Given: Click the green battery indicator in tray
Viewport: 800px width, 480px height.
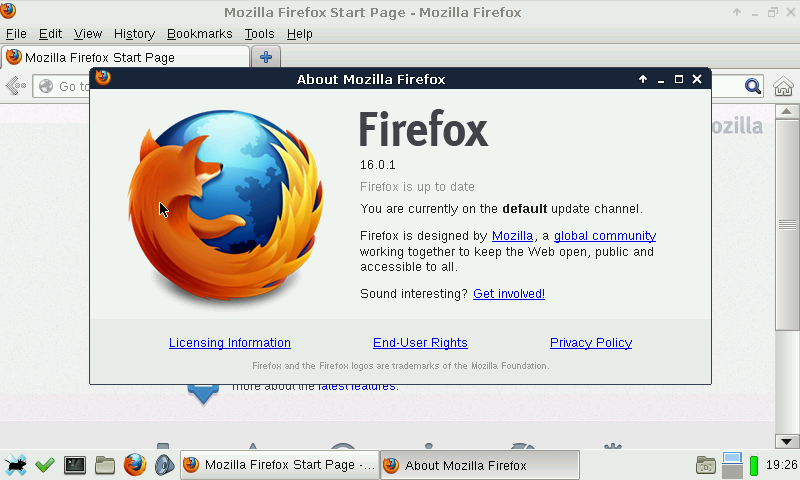Looking at the screenshot, I should pos(754,465).
